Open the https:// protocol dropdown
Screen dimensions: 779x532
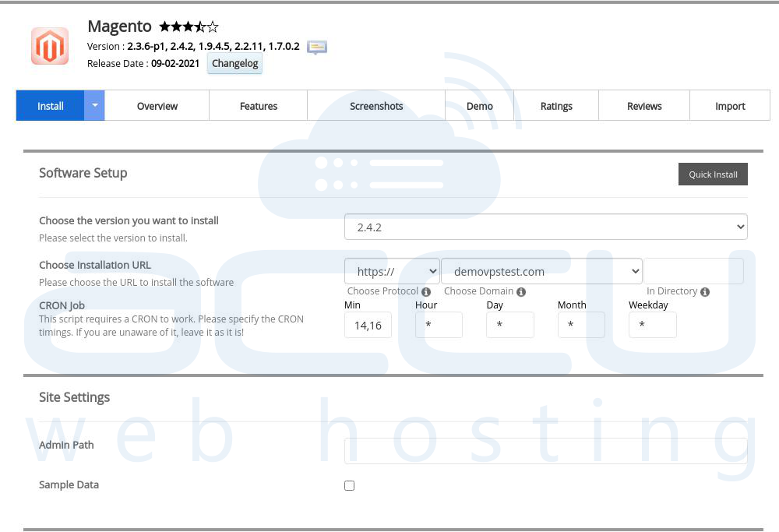tap(392, 271)
